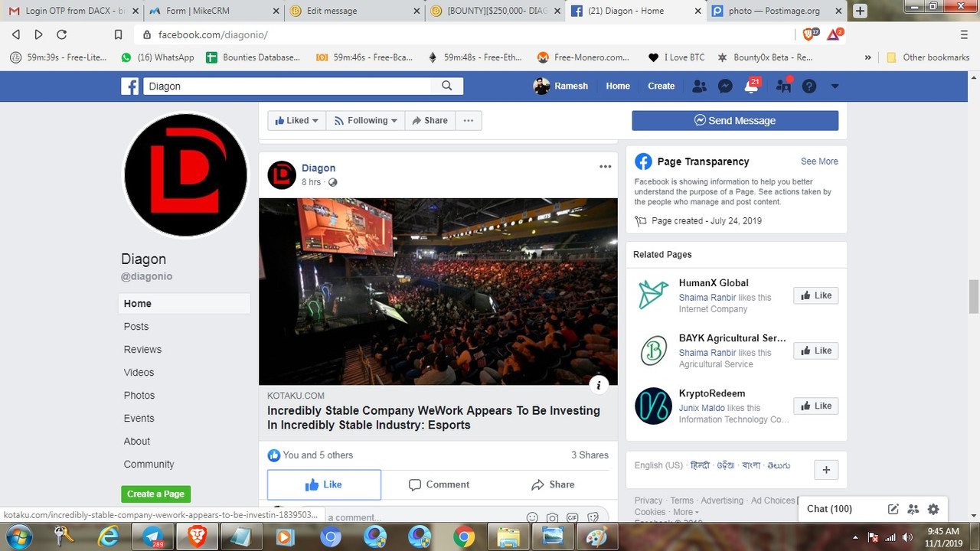Open post options three-dot menu
This screenshot has width=980, height=551.
(x=605, y=167)
